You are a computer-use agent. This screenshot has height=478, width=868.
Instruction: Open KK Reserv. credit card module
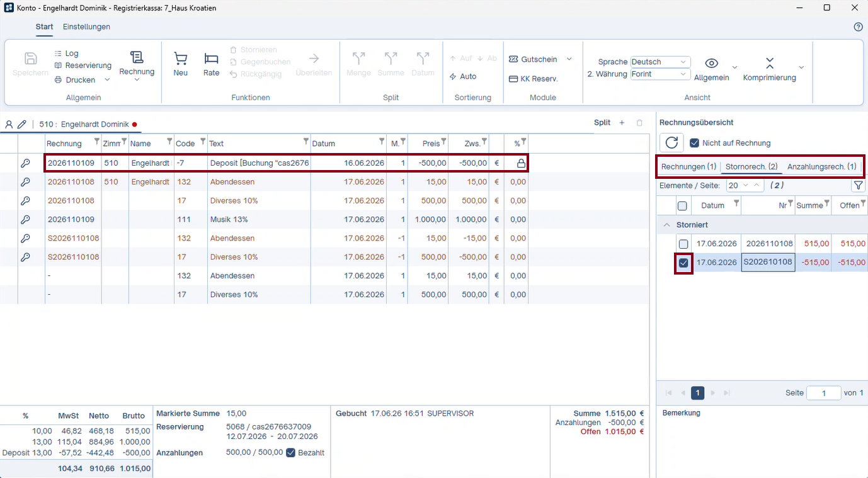534,79
